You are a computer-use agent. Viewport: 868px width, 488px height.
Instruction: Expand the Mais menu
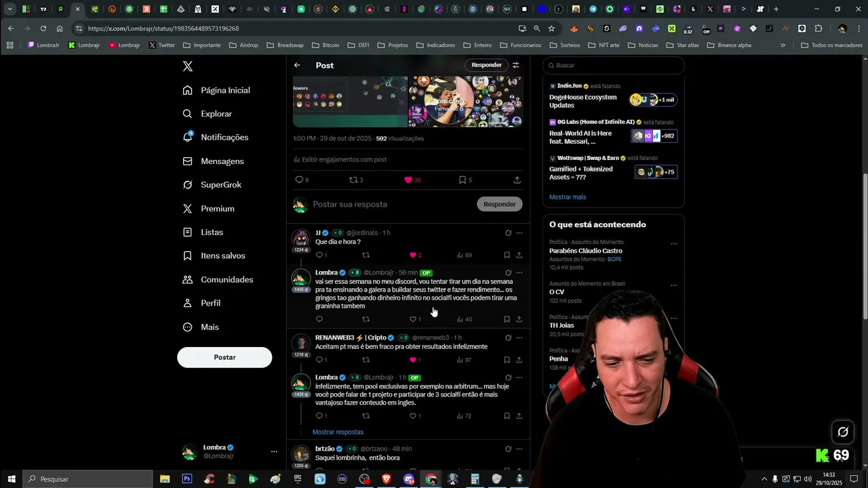201,327
